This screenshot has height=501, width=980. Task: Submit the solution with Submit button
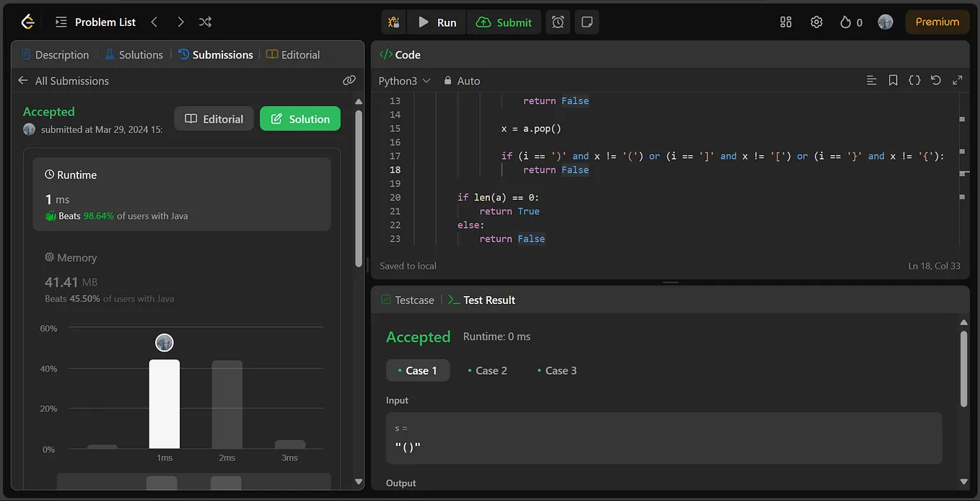(x=504, y=22)
